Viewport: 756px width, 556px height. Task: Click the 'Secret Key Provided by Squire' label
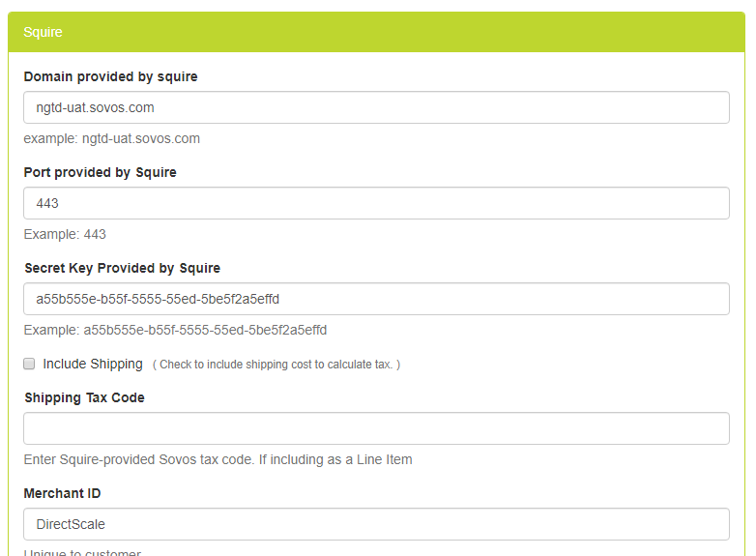pyautogui.click(x=122, y=268)
